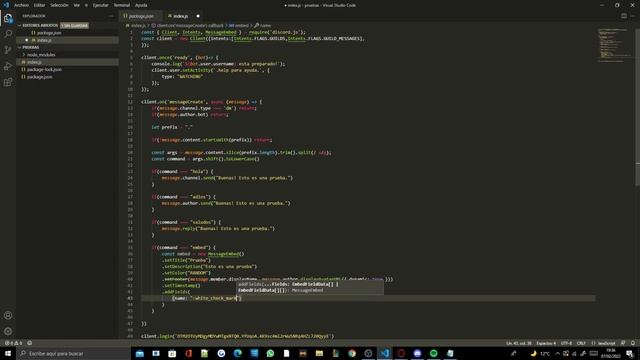The width and height of the screenshot is (640, 360).
Task: Click the CRLF line ending status item
Action: (x=581, y=343)
